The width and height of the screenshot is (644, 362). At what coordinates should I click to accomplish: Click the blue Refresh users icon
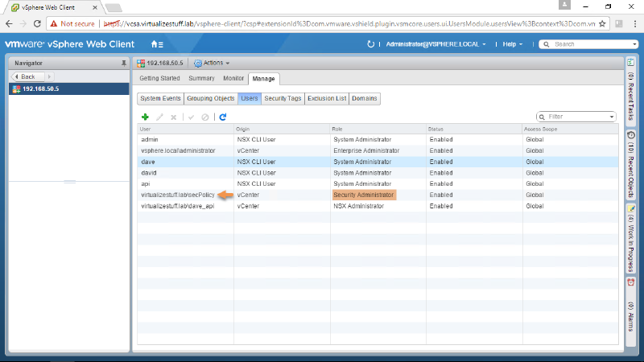(x=223, y=117)
